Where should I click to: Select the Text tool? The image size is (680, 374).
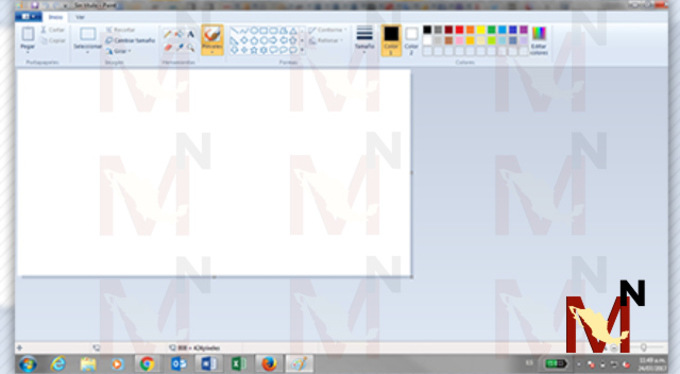(x=190, y=34)
